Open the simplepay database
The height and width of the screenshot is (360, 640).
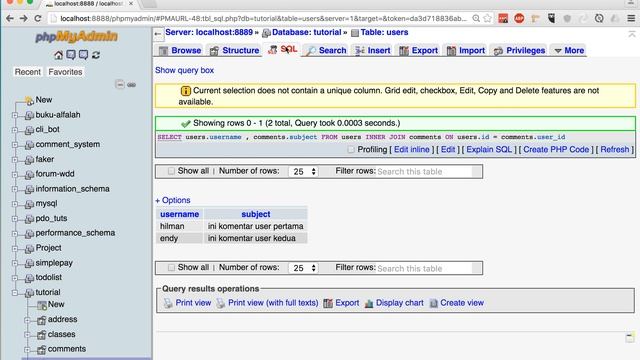click(54, 263)
